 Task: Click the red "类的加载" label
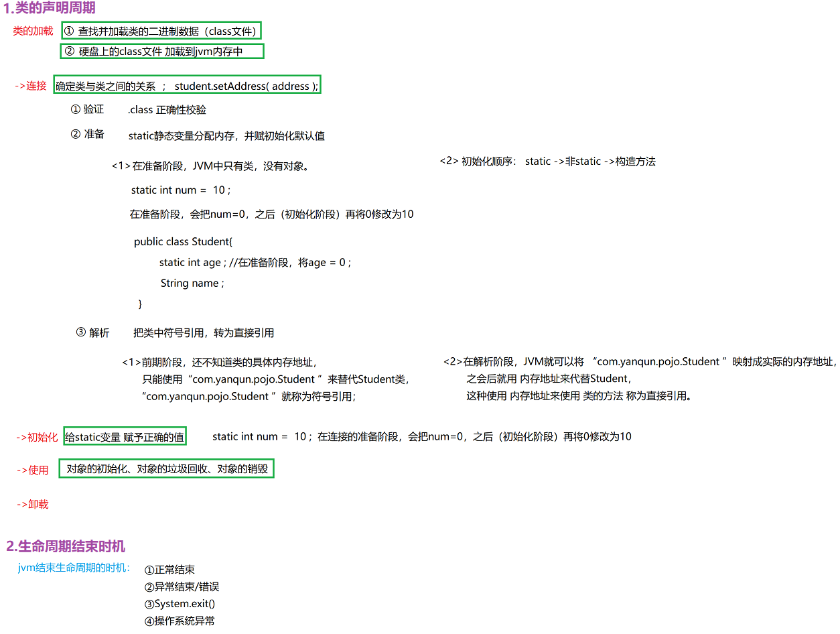click(33, 31)
